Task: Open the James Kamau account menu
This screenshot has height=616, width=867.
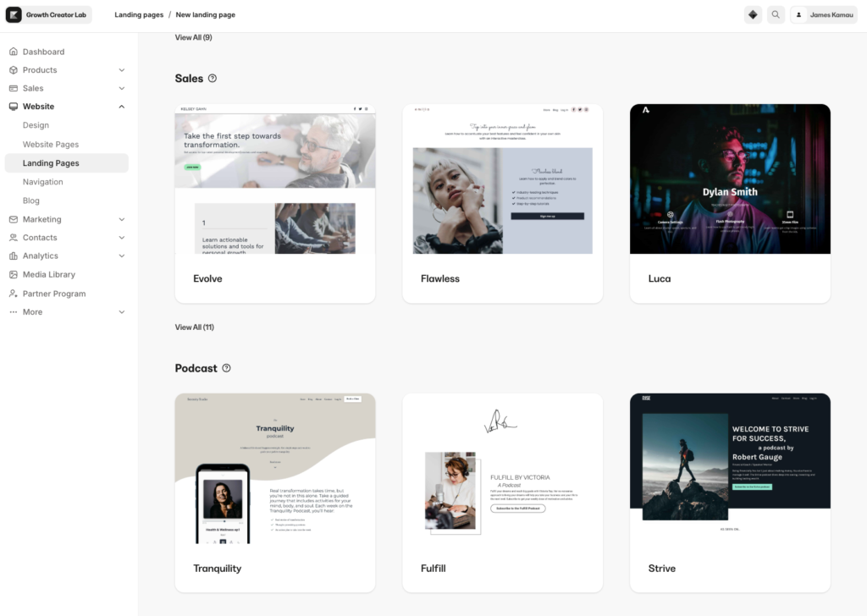Action: 823,14
